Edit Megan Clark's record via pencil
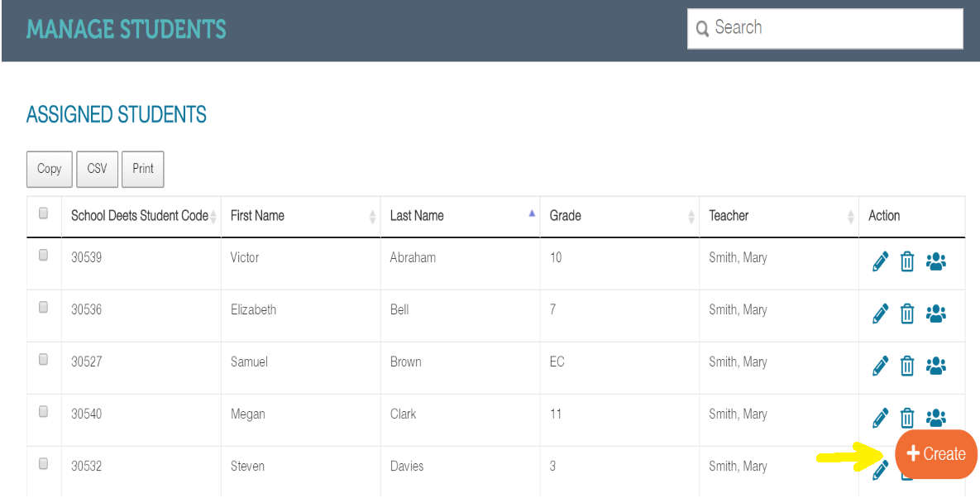This screenshot has height=498, width=980. (880, 418)
